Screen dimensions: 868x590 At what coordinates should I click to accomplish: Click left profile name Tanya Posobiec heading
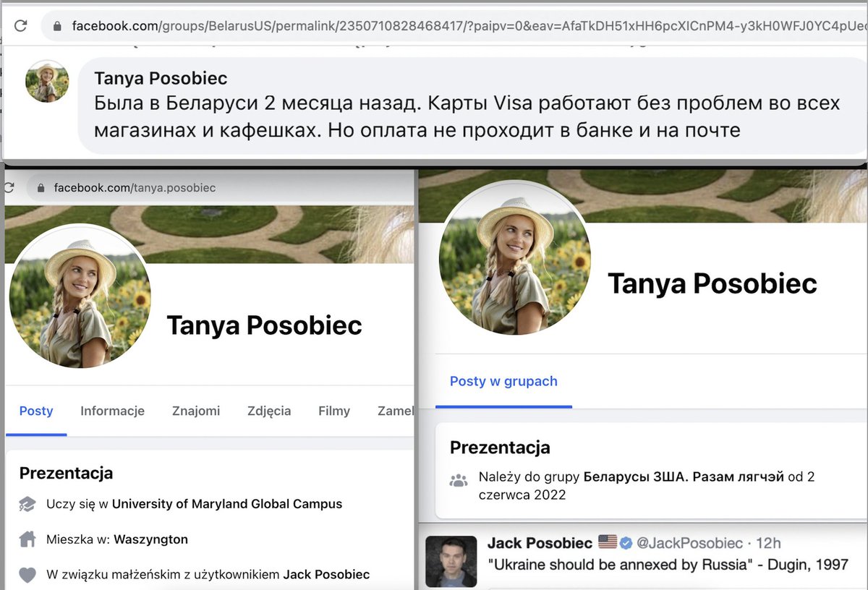[x=264, y=325]
